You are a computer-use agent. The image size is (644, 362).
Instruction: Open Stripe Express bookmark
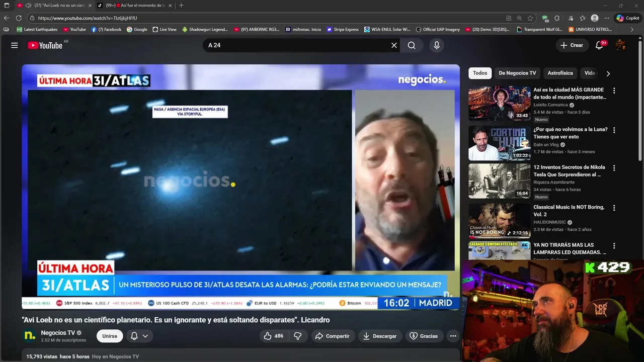[x=343, y=30]
